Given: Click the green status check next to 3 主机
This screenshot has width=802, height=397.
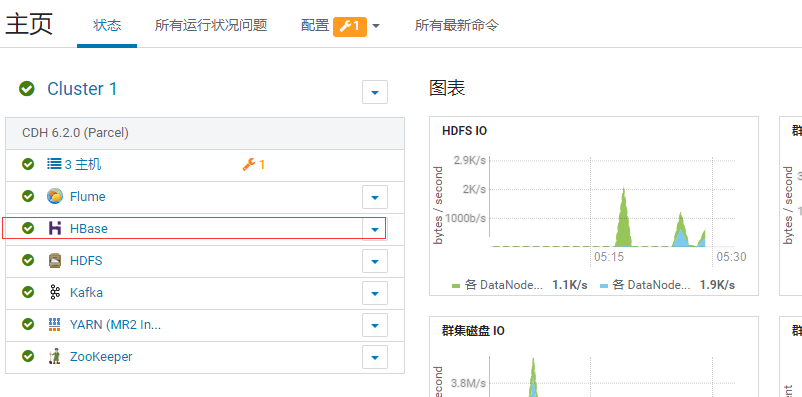Looking at the screenshot, I should tap(28, 164).
